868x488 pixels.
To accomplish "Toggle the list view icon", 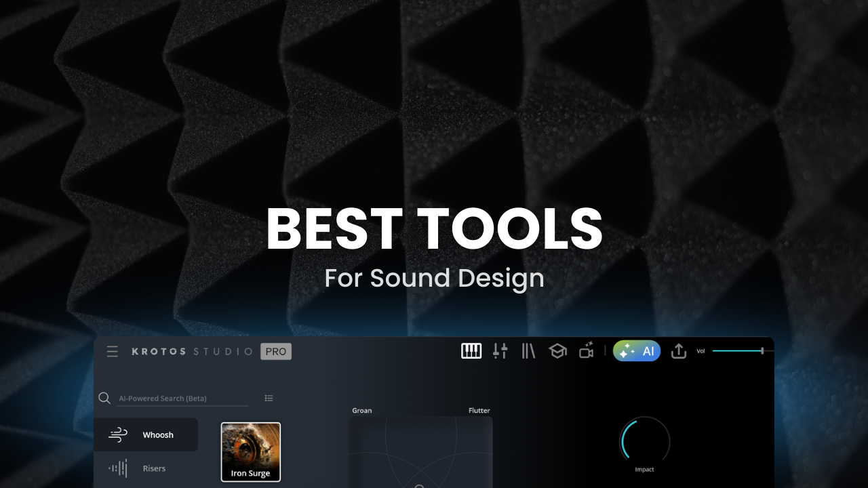I will pyautogui.click(x=269, y=399).
